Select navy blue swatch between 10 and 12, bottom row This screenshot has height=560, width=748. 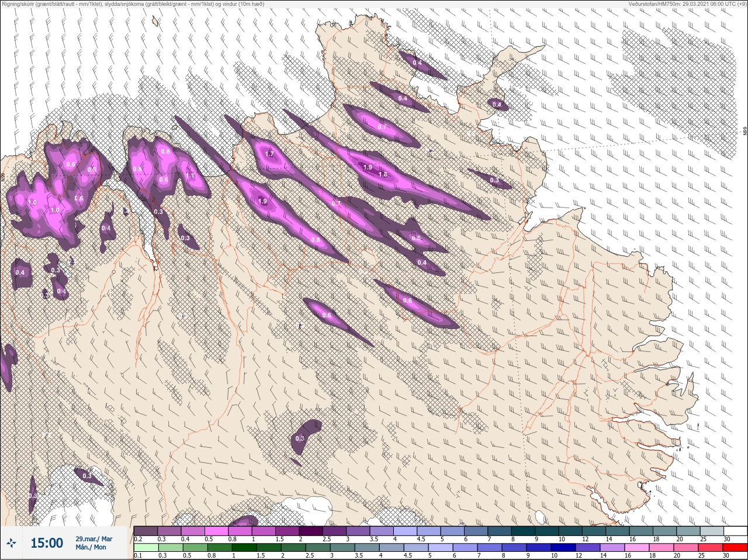coord(563,548)
